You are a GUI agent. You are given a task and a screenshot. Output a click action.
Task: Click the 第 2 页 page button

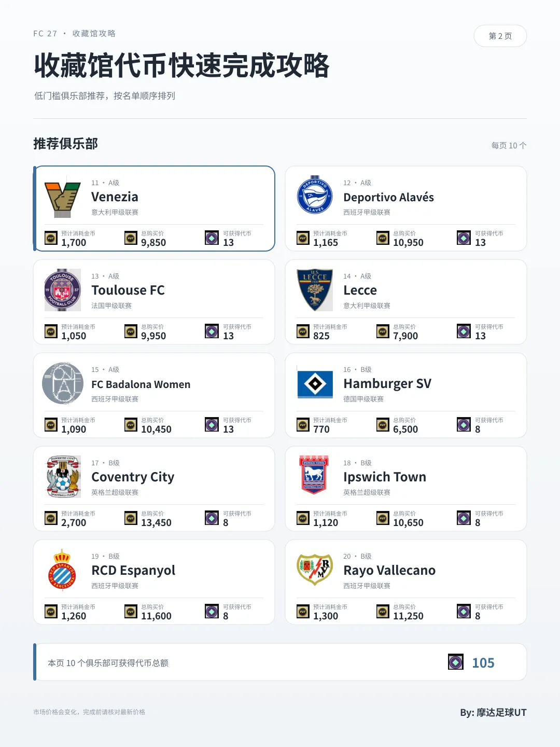[x=500, y=36]
